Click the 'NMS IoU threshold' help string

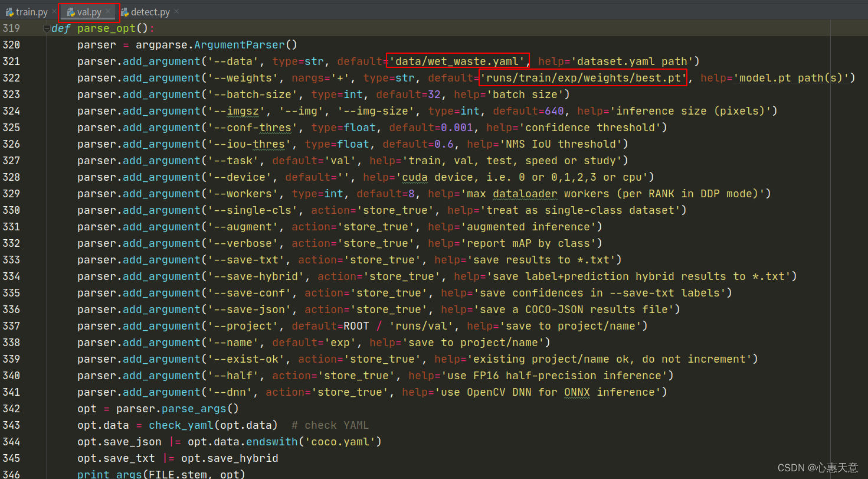click(562, 144)
